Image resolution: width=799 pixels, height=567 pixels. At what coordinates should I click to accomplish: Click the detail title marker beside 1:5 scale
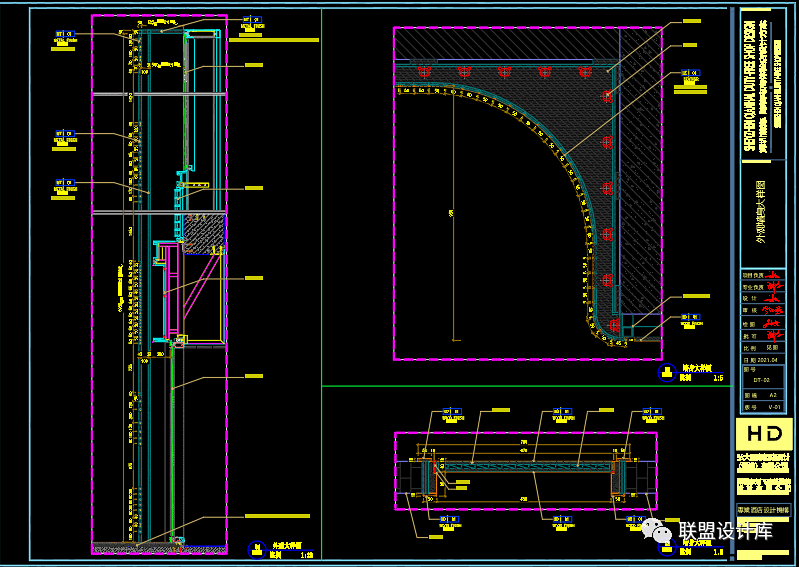pos(665,373)
